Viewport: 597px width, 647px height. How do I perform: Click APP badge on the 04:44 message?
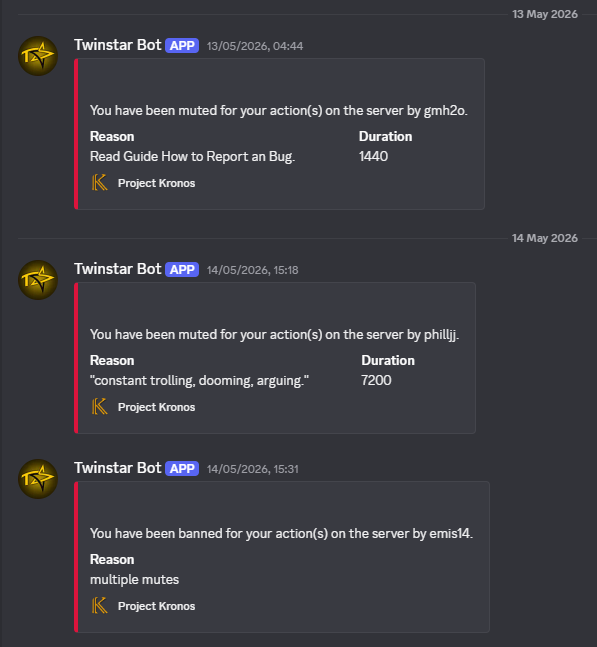(182, 45)
